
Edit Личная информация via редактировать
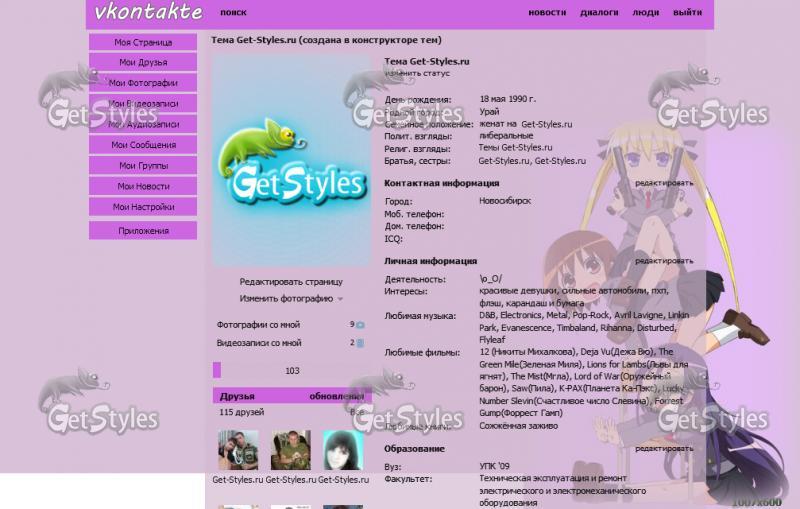point(664,261)
